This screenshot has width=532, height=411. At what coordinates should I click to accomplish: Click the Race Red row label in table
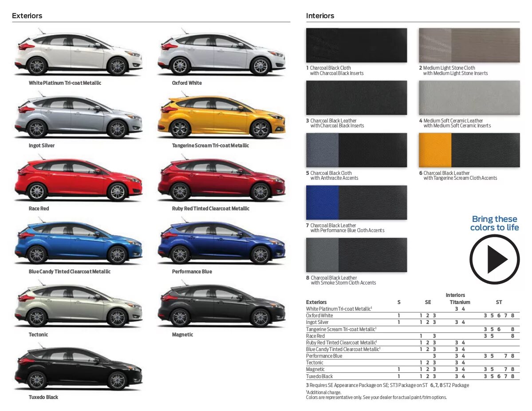pyautogui.click(x=315, y=336)
